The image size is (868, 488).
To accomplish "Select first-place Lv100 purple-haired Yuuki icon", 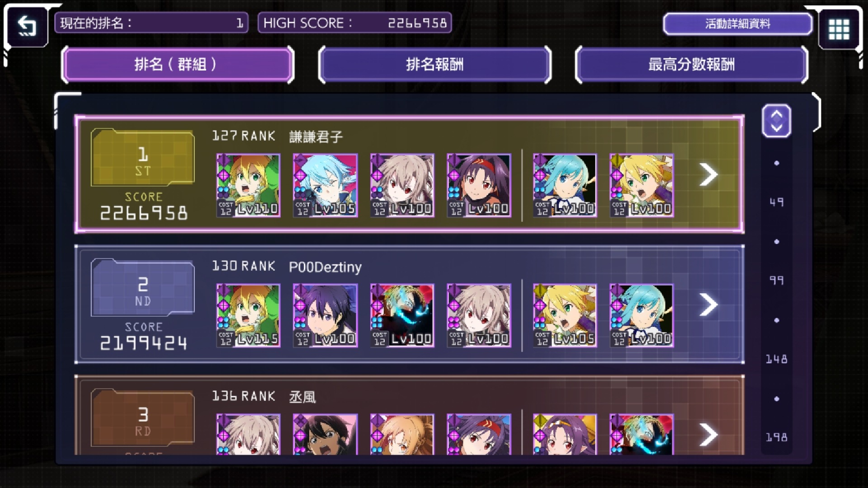I will click(x=479, y=185).
